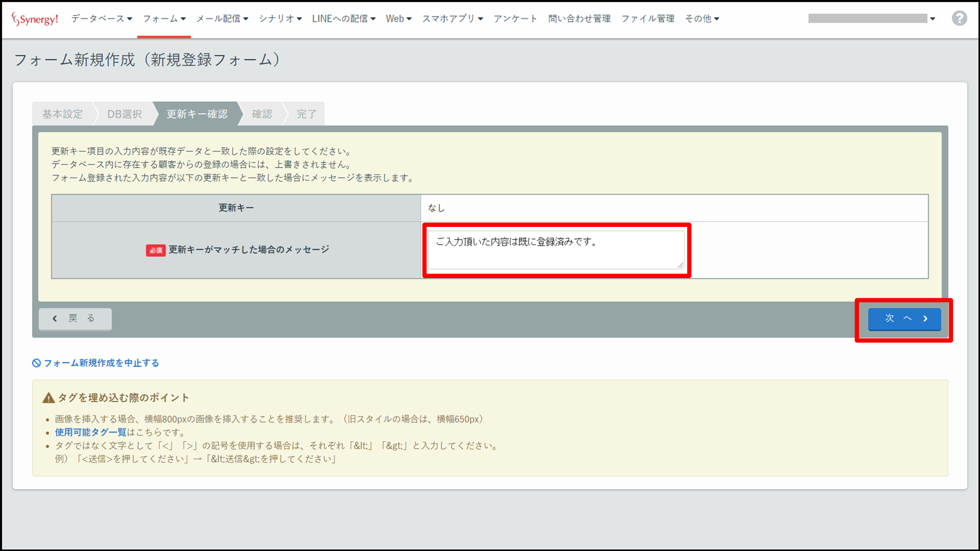
Task: Click the 次へ button
Action: point(904,318)
